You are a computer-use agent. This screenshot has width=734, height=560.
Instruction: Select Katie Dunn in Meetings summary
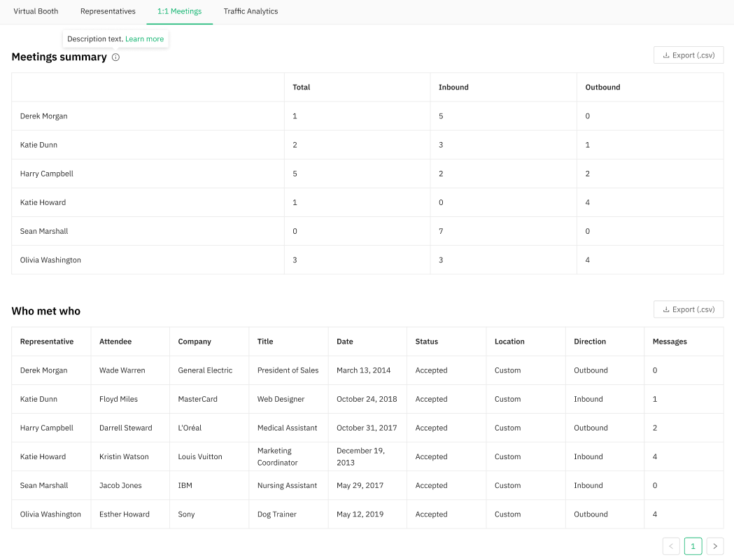[x=38, y=145]
